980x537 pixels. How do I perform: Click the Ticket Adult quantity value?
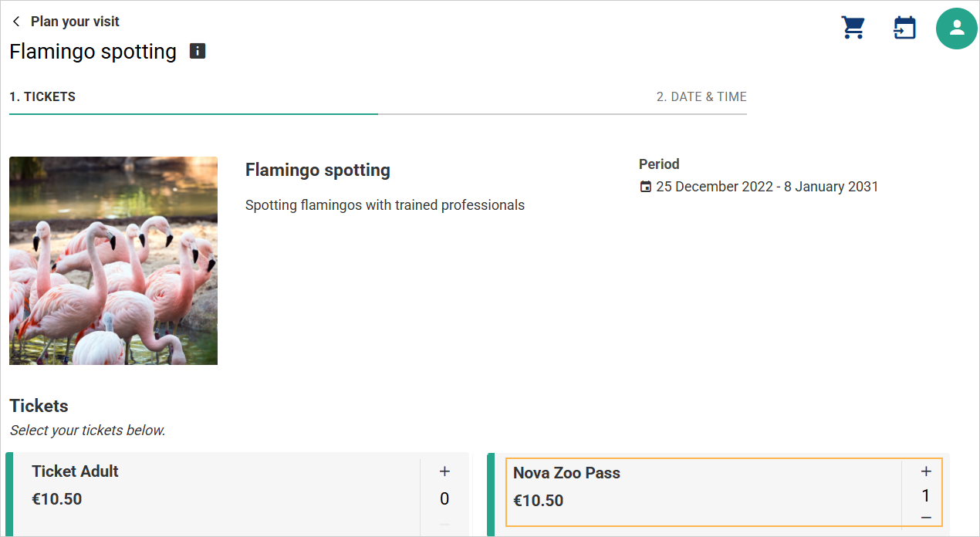coord(444,499)
